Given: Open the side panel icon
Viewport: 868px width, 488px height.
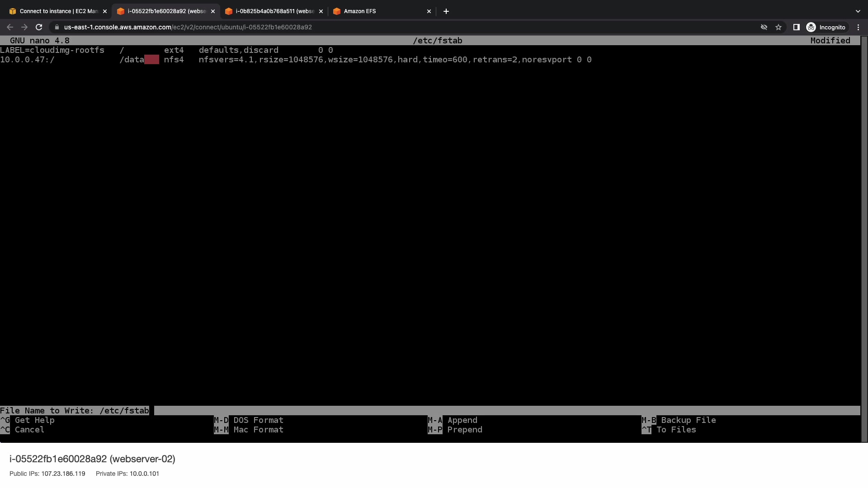Looking at the screenshot, I should point(797,27).
